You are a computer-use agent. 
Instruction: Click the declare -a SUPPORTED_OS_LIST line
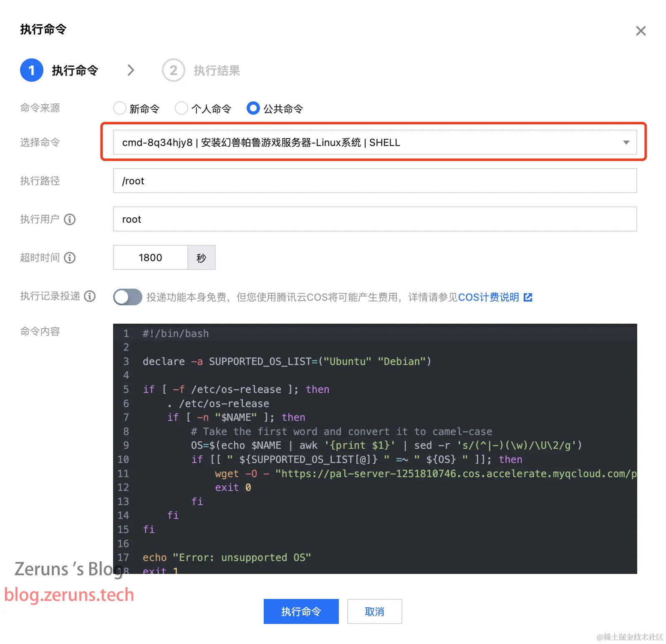click(287, 361)
